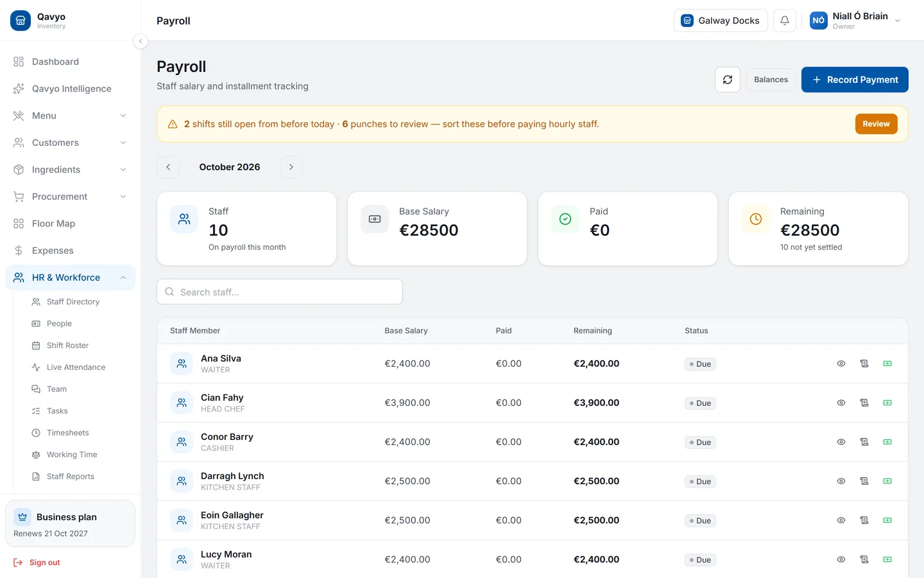Click the eye icon for Eoin Gallagher
This screenshot has height=578, width=924.
[x=841, y=520]
